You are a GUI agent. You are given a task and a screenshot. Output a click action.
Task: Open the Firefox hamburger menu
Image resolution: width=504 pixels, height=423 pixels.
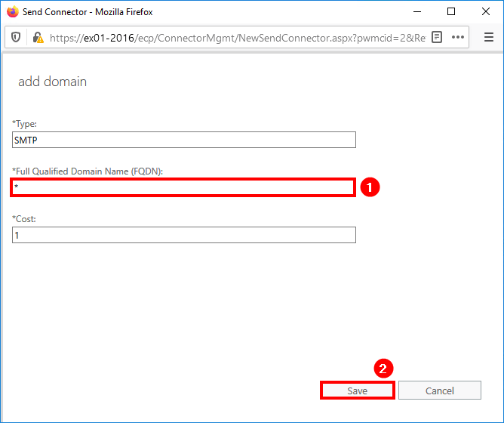(x=489, y=37)
